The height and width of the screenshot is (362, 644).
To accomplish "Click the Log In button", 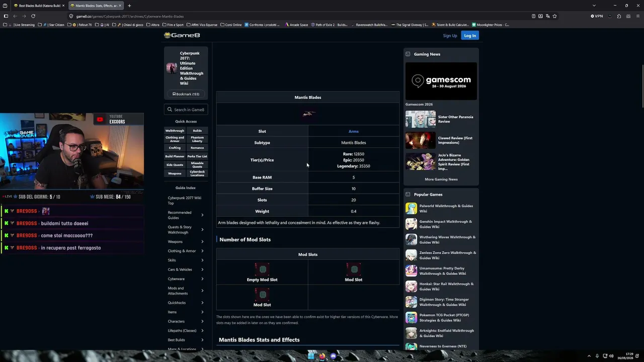I will [470, 36].
